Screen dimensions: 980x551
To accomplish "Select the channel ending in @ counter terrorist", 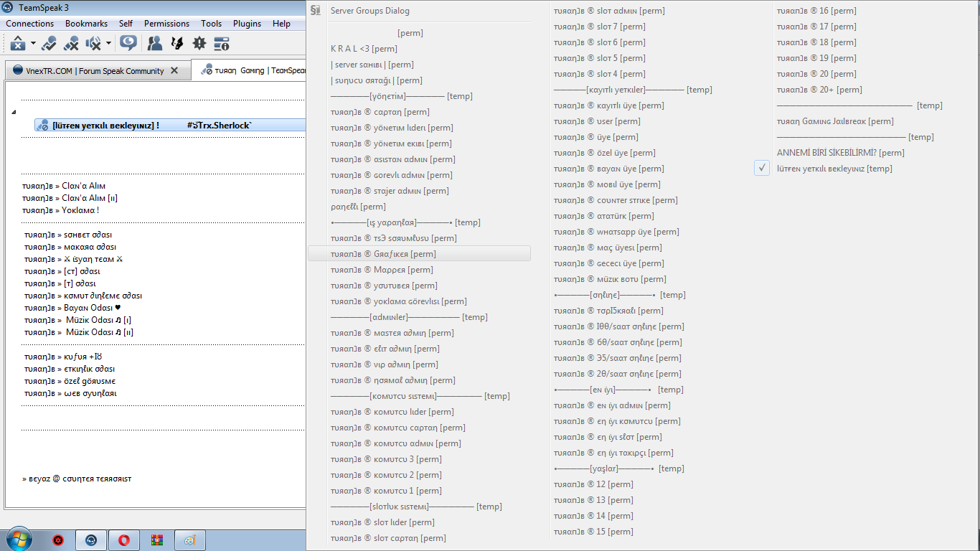I will (x=77, y=479).
